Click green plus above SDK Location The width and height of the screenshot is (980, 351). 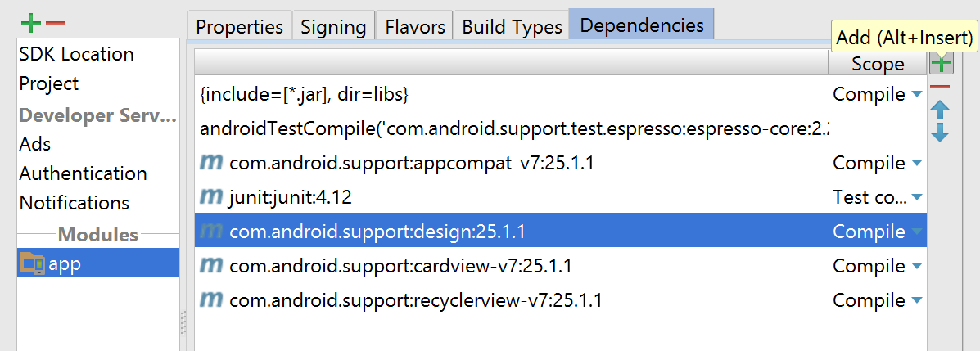point(30,24)
